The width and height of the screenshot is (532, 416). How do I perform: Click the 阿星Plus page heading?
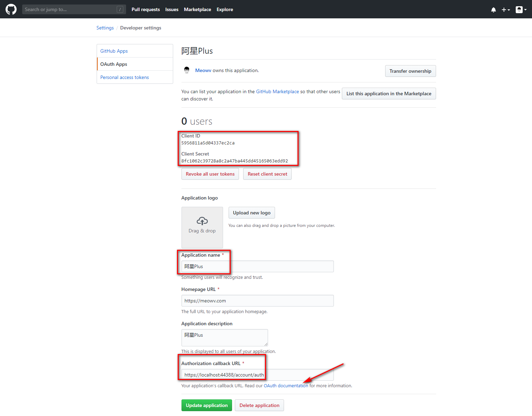197,51
